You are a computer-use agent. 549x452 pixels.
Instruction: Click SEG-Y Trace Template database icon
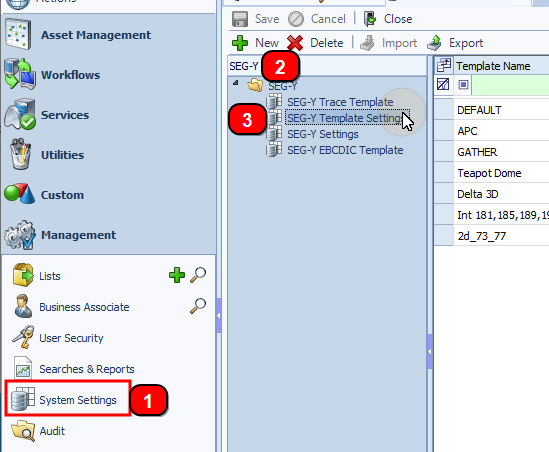(x=274, y=102)
